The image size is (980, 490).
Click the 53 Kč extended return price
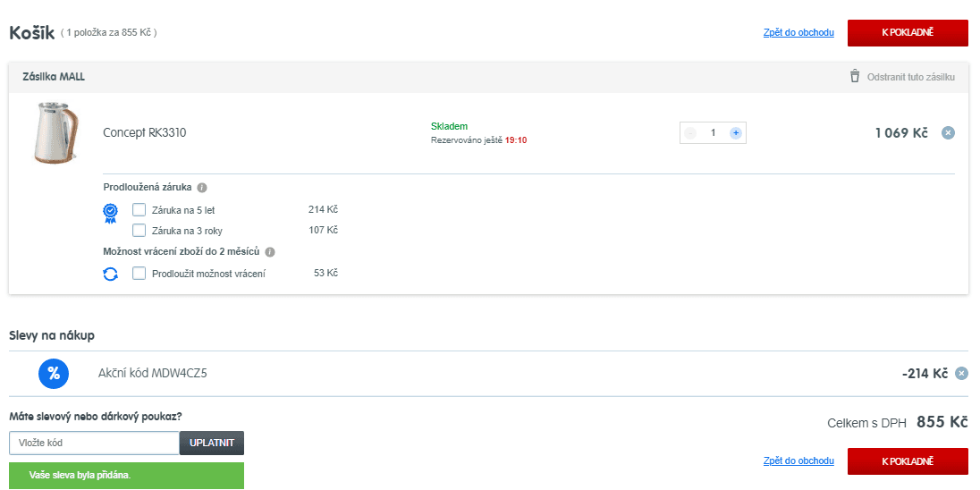tap(325, 273)
